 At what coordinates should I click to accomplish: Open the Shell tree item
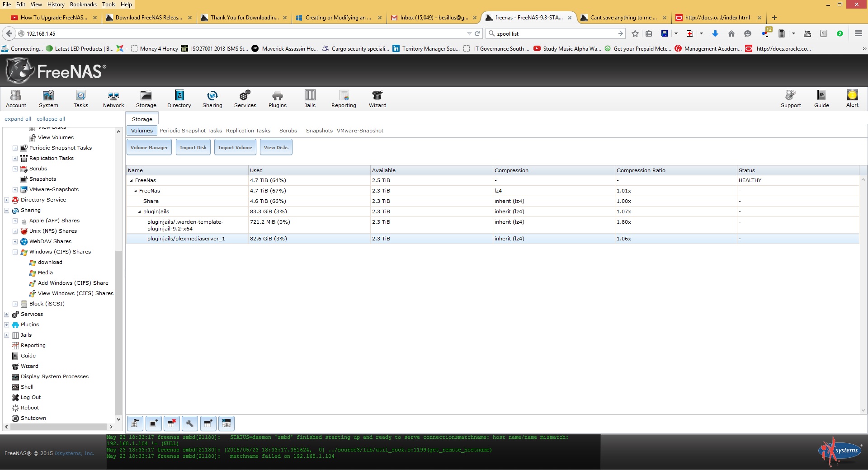(x=27, y=387)
